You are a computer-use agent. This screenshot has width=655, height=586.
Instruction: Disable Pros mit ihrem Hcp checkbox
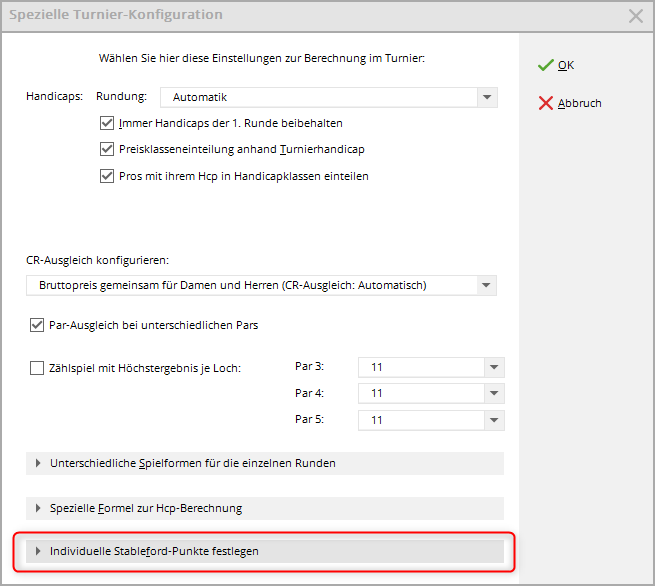coord(108,176)
